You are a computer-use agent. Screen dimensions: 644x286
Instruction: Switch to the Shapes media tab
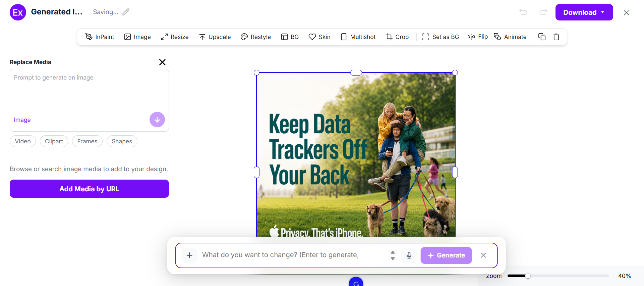point(122,141)
